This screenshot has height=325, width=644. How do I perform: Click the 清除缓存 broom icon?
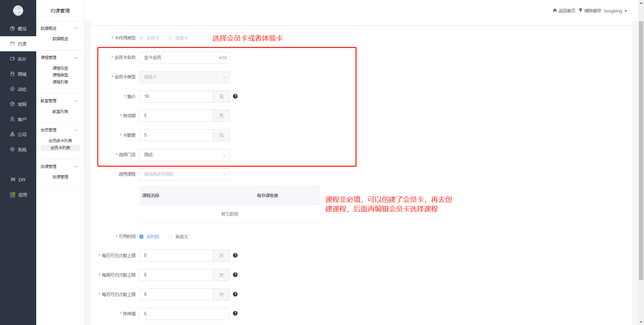click(x=581, y=10)
